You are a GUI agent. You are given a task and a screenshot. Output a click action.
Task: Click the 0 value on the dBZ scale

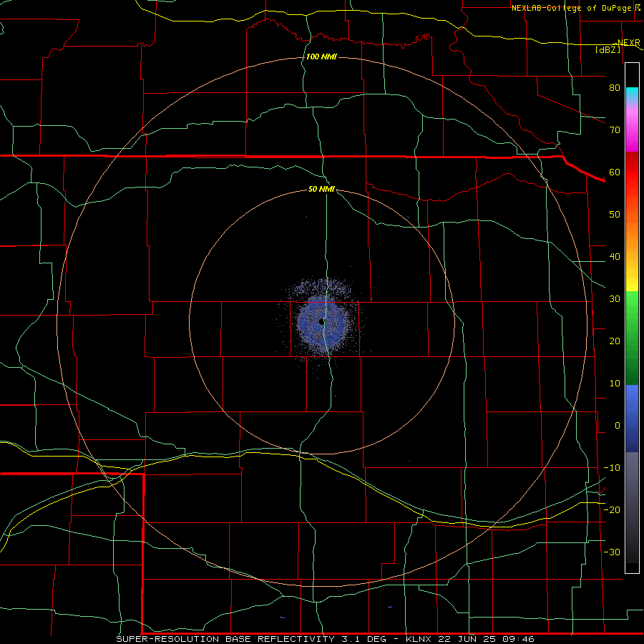pos(618,426)
